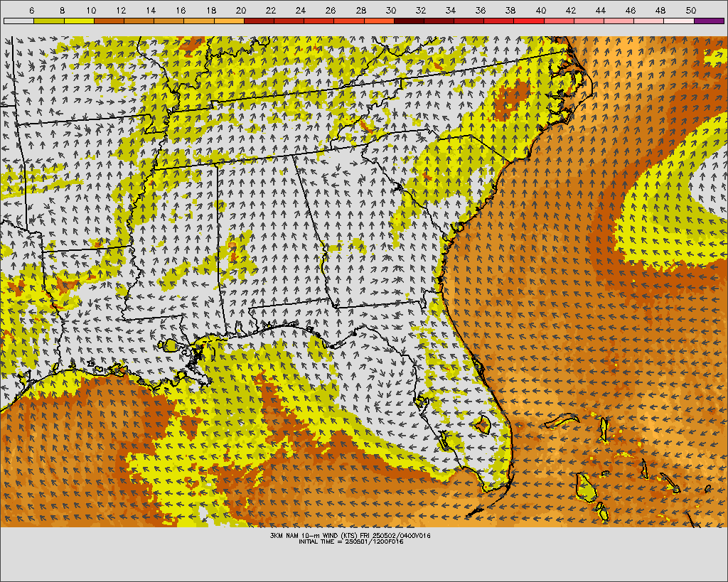
Task: Select the legend label "44"
Action: coord(600,10)
